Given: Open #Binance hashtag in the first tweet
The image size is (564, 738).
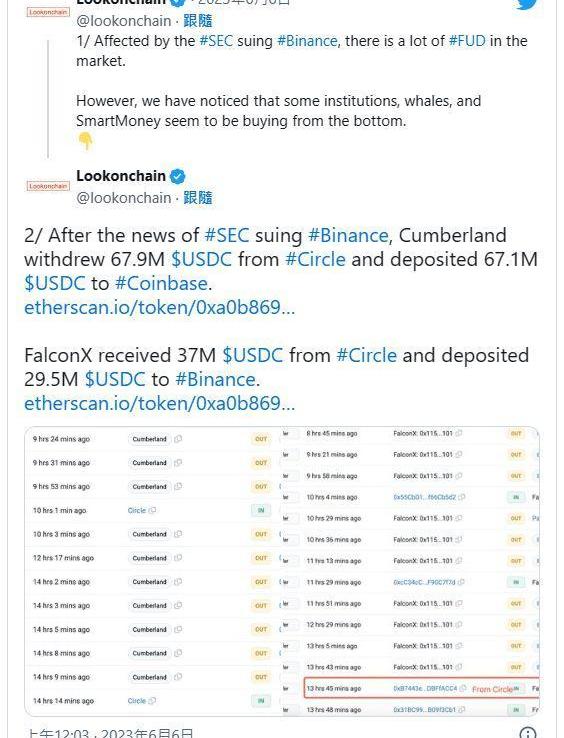Looking at the screenshot, I should pos(307,41).
